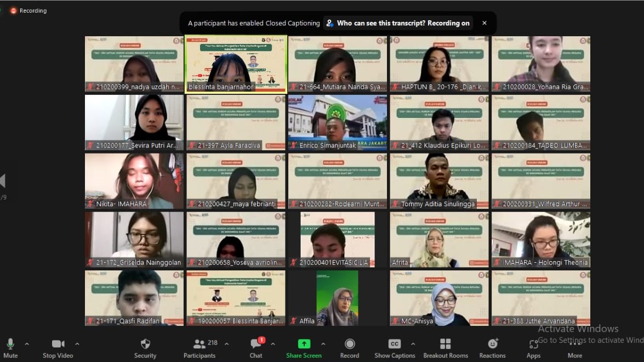
Task: Expand caption options arrow beside Show Captions
Action: pos(413,344)
